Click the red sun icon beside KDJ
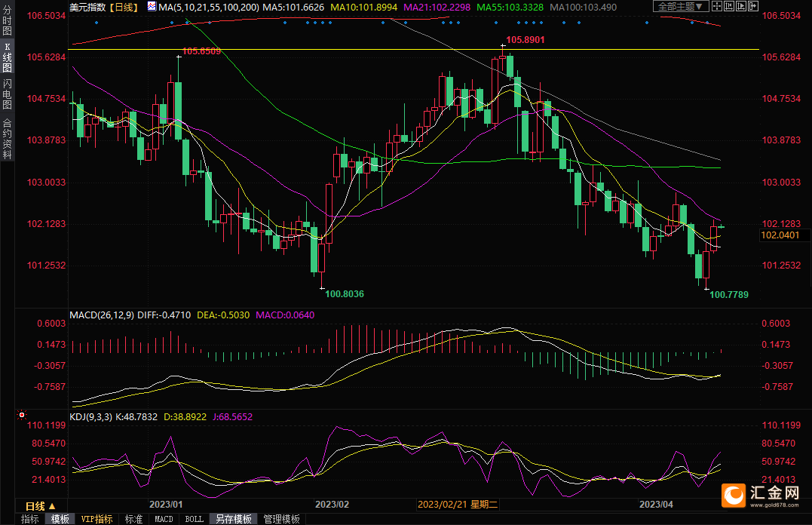This screenshot has height=525, width=812. [x=22, y=415]
